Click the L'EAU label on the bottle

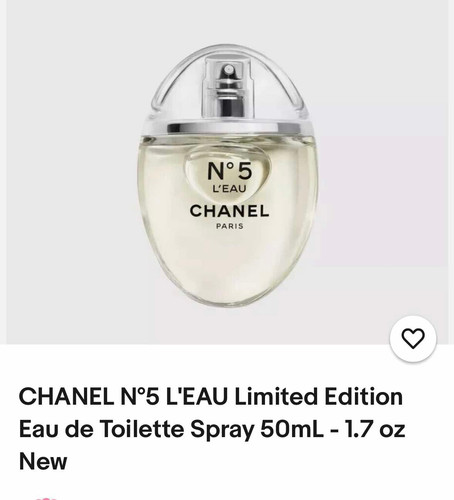(229, 189)
